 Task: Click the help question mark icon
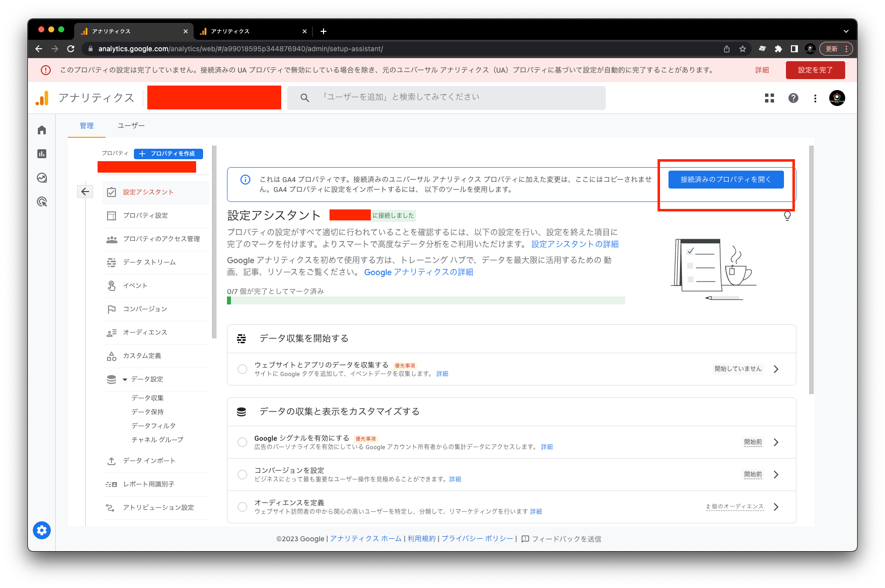793,98
